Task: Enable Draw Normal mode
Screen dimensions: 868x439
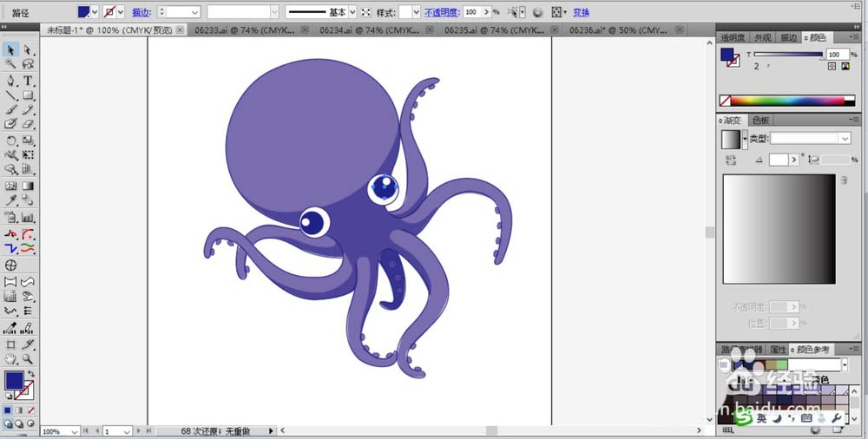Action: pos(8,423)
